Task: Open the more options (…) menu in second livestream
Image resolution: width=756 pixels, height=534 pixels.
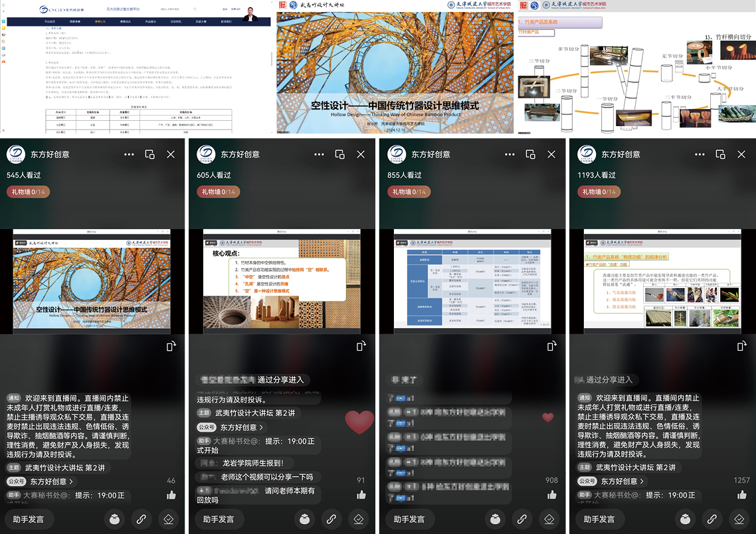Action: pos(320,153)
